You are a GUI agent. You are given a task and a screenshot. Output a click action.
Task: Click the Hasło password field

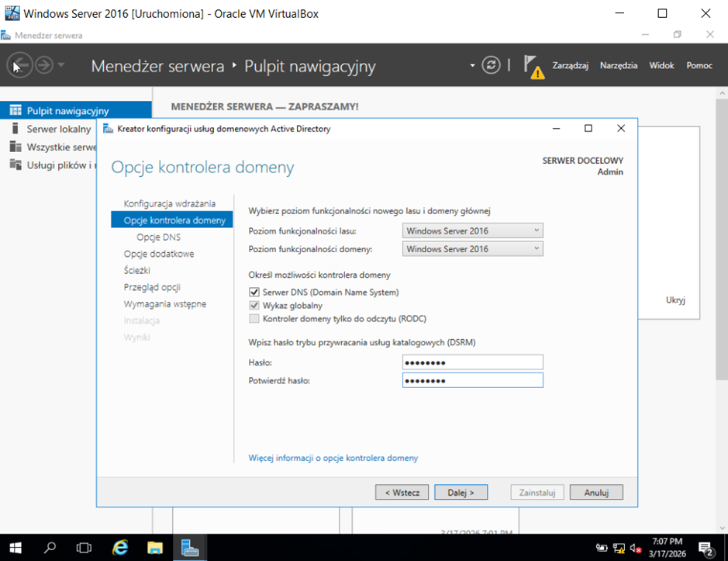point(473,362)
